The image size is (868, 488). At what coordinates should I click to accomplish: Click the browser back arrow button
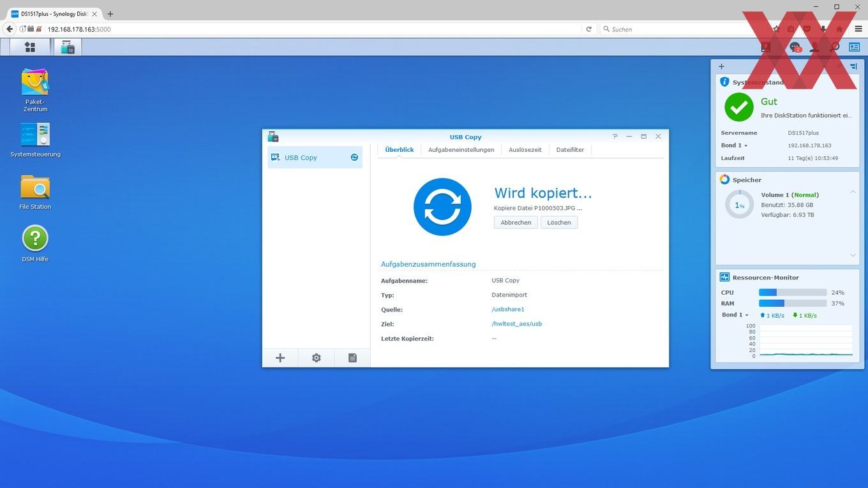tap(10, 29)
